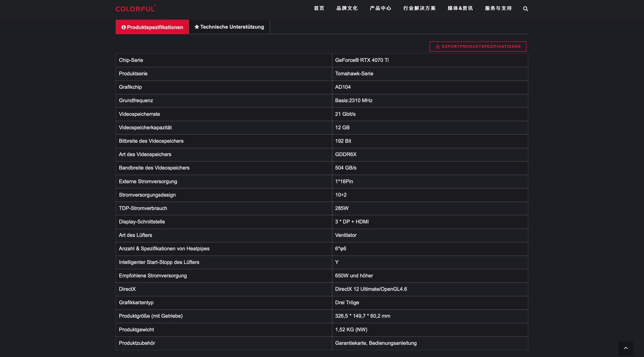This screenshot has height=357, width=644.
Task: Click the Produktgewicht row label
Action: pos(136,329)
